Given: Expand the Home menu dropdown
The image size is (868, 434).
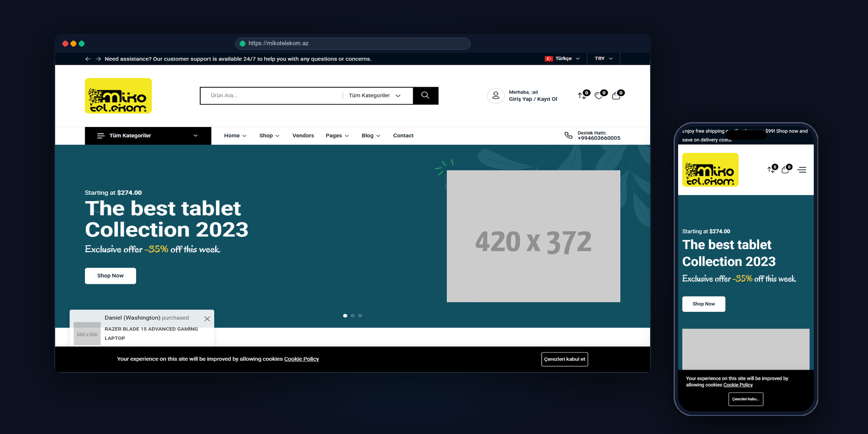Looking at the screenshot, I should [x=235, y=136].
